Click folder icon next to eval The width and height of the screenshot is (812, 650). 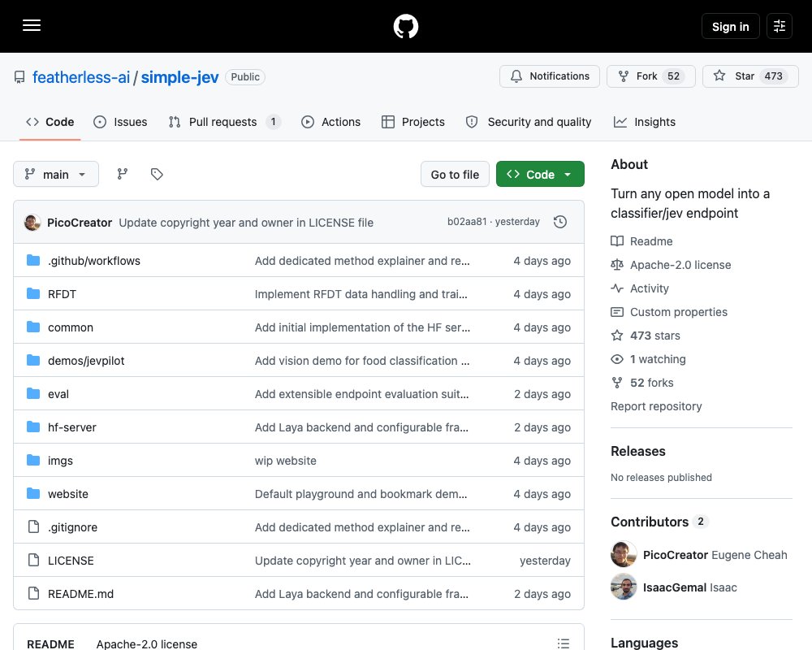click(33, 393)
